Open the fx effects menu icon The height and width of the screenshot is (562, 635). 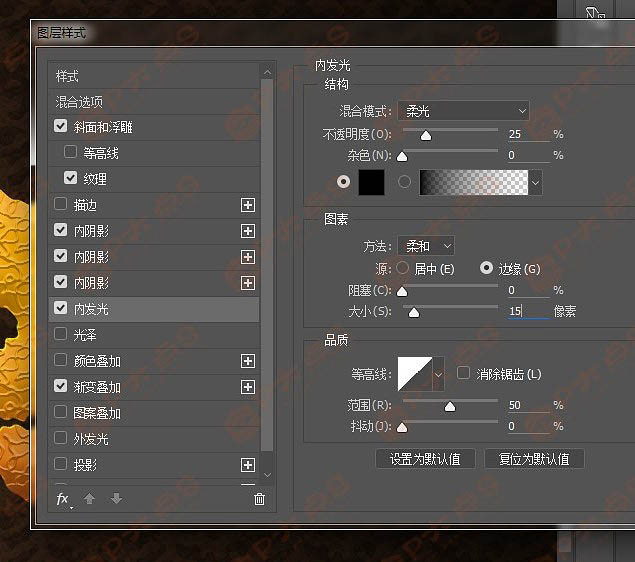click(x=63, y=499)
